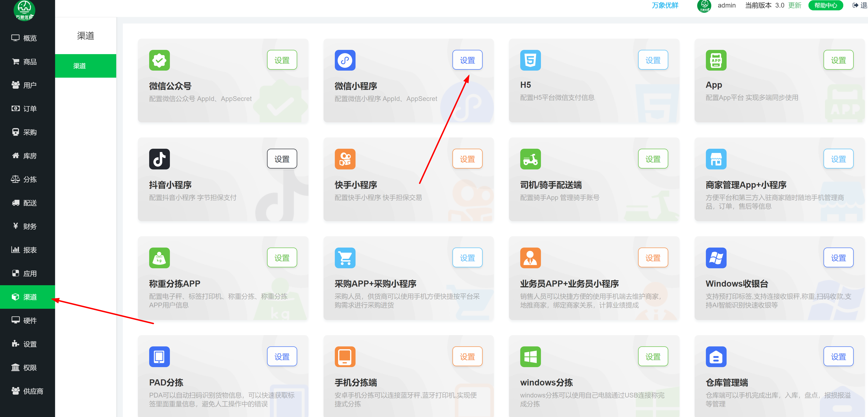Open the 供应商 suppliers menu
The height and width of the screenshot is (417, 868).
27,391
